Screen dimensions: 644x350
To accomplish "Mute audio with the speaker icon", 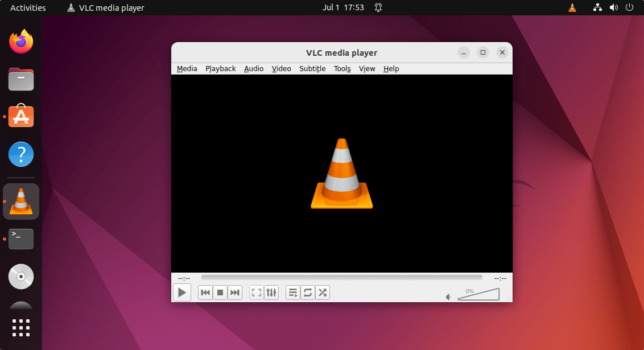I will coord(448,297).
